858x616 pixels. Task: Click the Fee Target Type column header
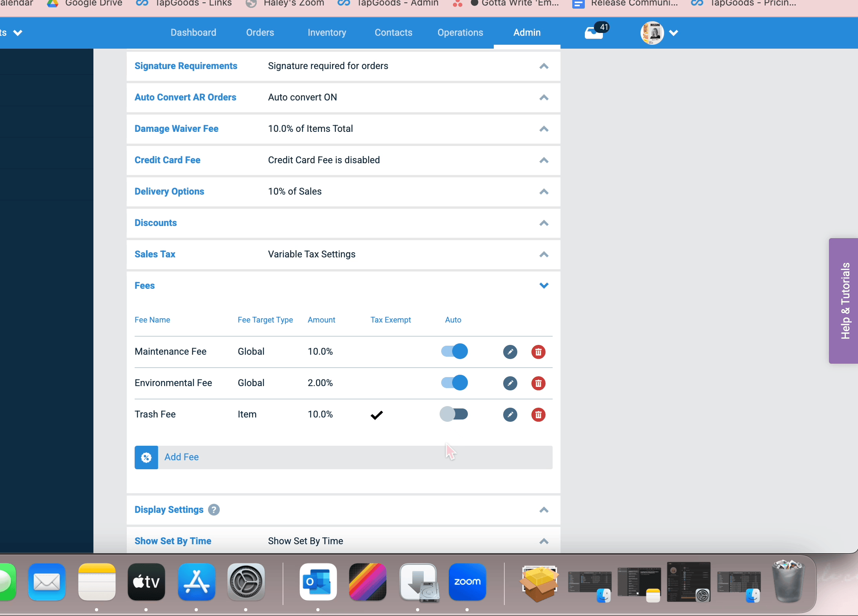pos(265,320)
